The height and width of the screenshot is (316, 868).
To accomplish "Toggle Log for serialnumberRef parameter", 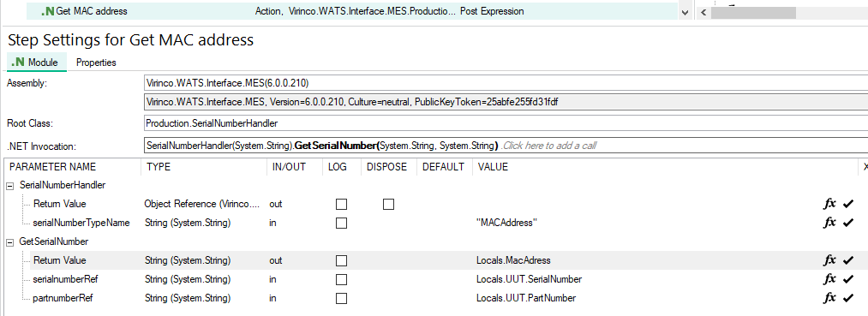I will click(x=342, y=279).
